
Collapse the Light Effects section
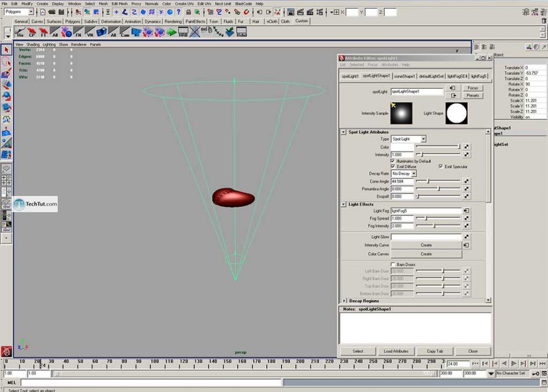coord(343,204)
